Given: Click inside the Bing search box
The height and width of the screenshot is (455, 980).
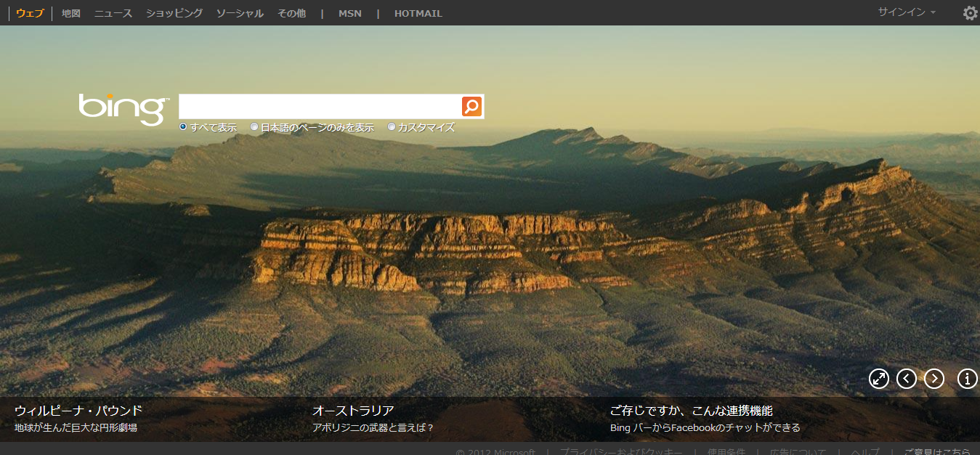Looking at the screenshot, I should pyautogui.click(x=320, y=106).
